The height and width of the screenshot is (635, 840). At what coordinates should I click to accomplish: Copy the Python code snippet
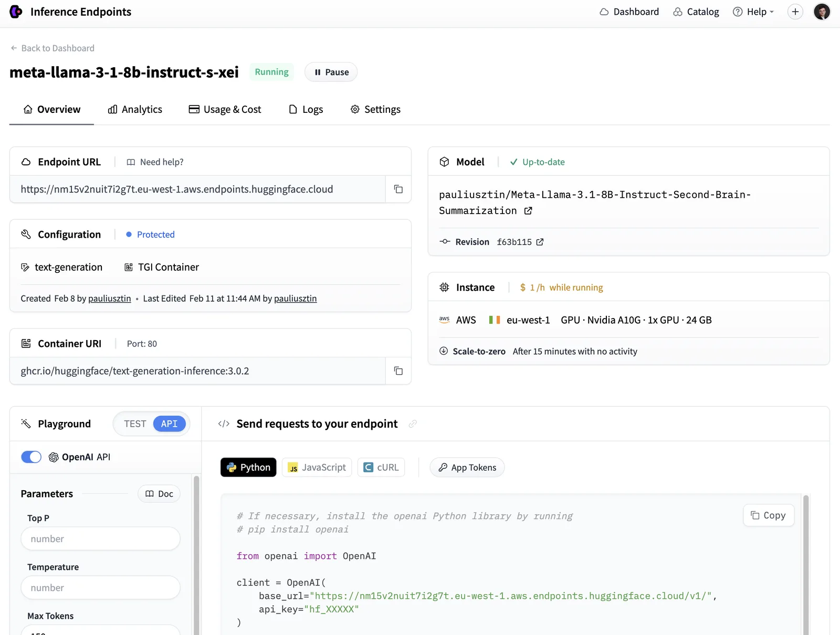pos(769,515)
